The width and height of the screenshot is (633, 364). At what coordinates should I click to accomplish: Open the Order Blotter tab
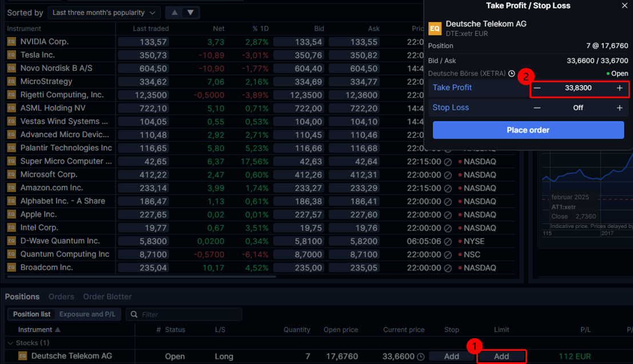[x=107, y=297]
